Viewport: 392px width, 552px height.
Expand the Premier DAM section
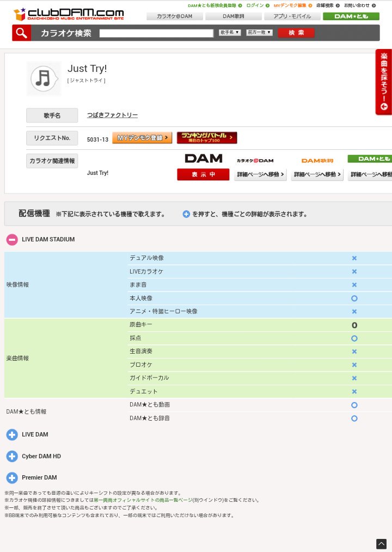[x=12, y=478]
